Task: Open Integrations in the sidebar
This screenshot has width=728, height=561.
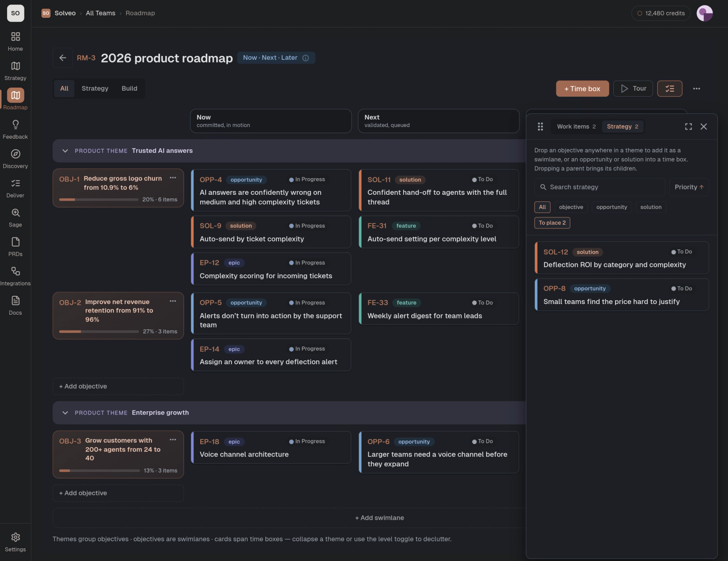Action: coord(15,276)
